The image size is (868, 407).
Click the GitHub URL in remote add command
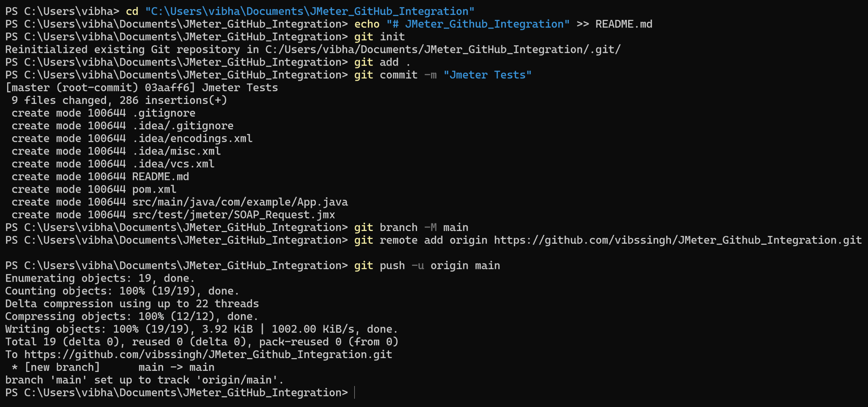[678, 240]
